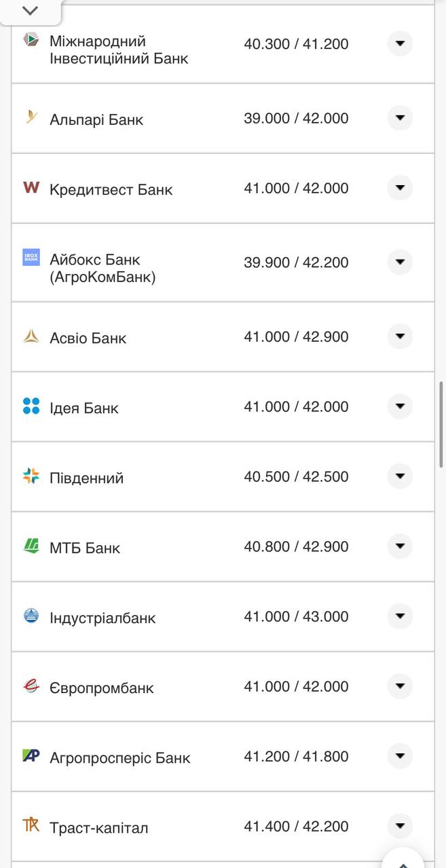446x868 pixels.
Task: Open the Індустріалбанк bank page
Action: (103, 616)
